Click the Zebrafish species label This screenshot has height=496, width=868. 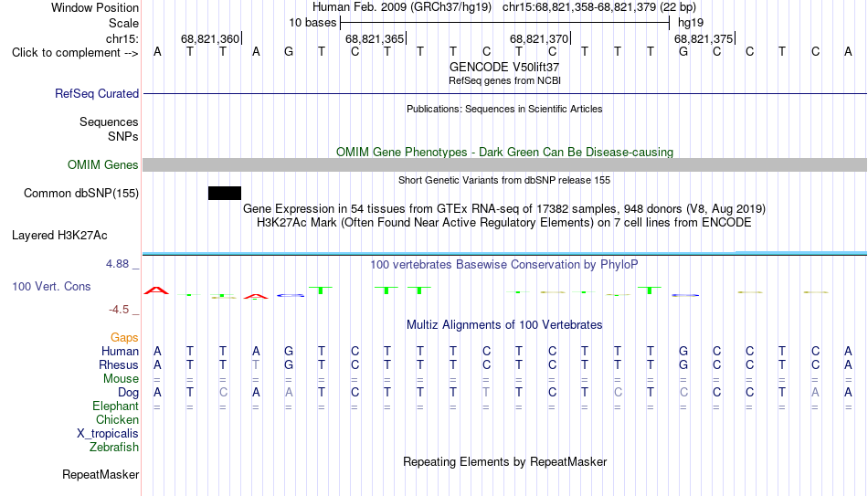(x=114, y=448)
